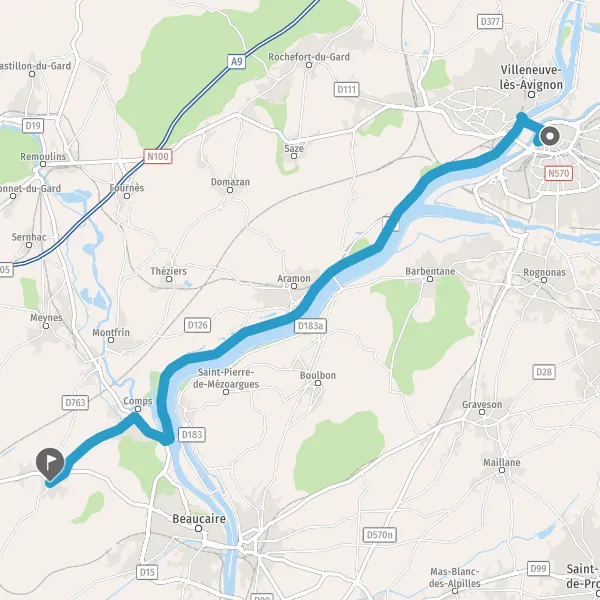Viewport: 600px width, 600px height.
Task: Click the N570 road shield
Action: 559,173
